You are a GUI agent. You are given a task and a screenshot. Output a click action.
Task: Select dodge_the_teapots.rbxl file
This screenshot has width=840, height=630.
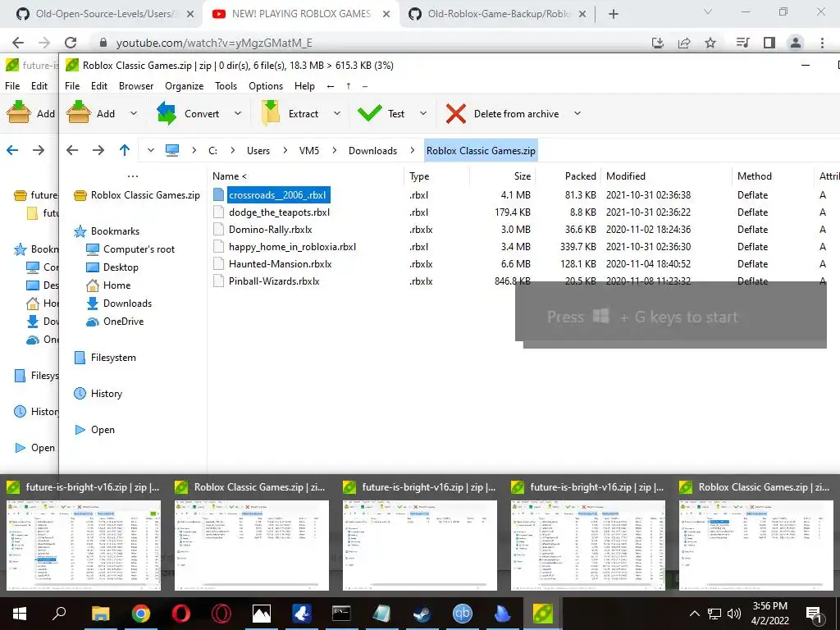pyautogui.click(x=279, y=212)
